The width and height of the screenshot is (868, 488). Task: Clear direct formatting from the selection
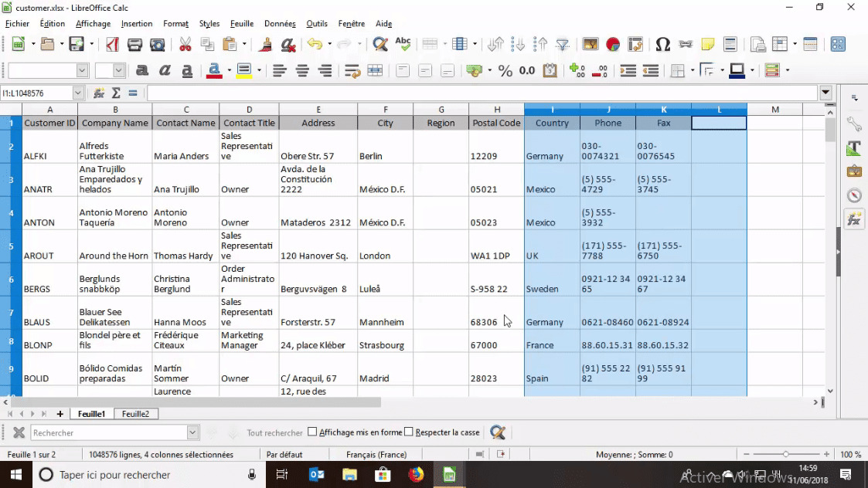288,44
